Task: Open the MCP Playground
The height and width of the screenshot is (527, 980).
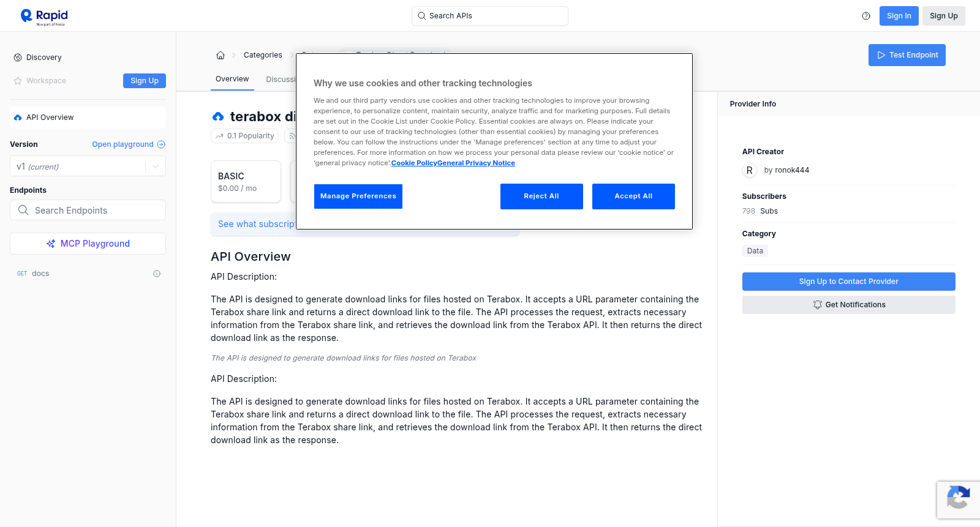Action: pos(88,244)
